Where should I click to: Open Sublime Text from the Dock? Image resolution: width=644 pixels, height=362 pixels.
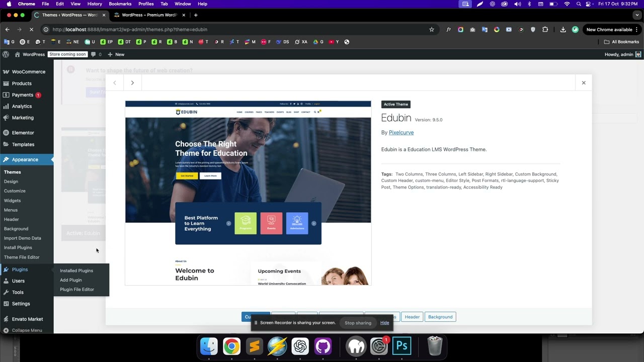(255, 346)
